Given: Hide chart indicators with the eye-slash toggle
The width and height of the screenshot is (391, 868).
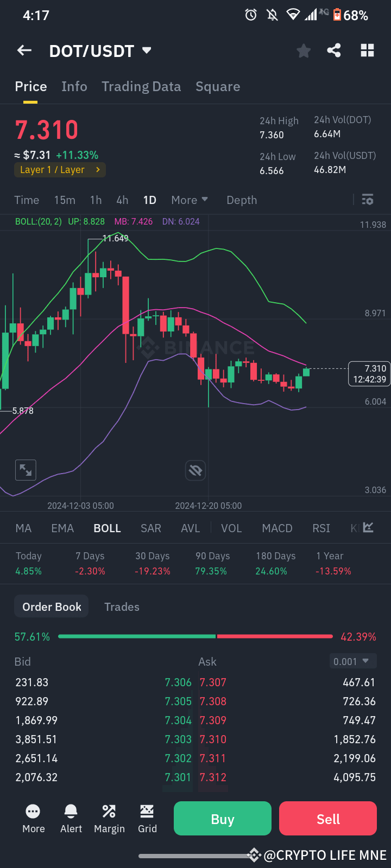Looking at the screenshot, I should coord(195,470).
